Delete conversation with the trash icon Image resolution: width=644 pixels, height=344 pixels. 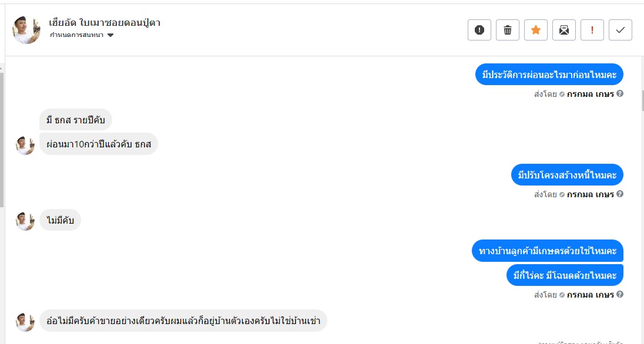pyautogui.click(x=508, y=30)
